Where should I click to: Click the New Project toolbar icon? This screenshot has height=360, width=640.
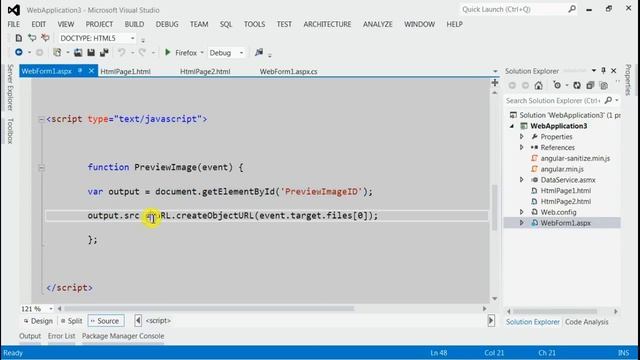click(57, 53)
